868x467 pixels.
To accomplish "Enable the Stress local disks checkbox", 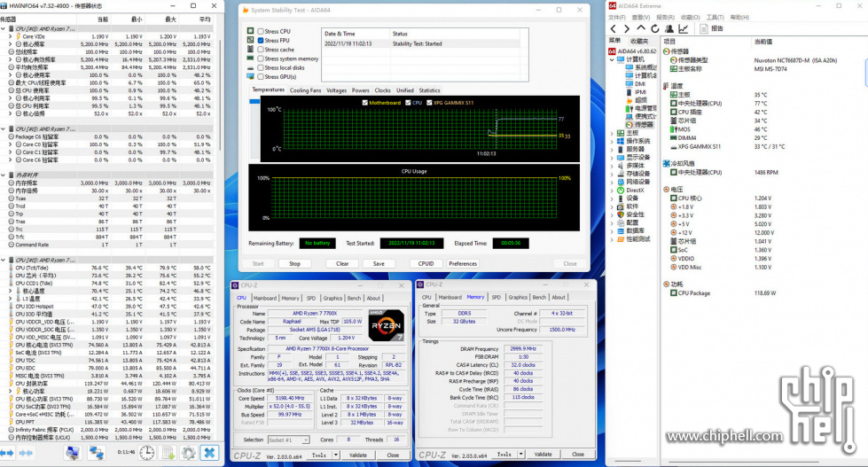I will [260, 67].
